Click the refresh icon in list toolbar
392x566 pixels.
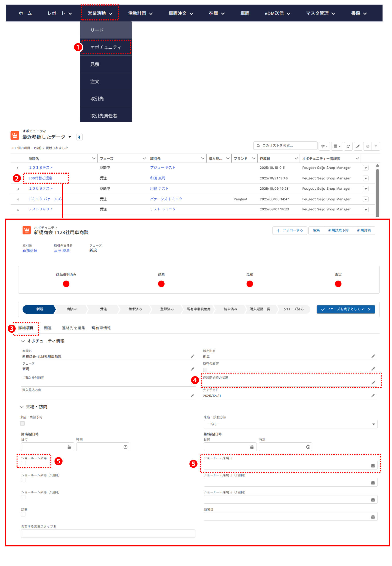[348, 146]
